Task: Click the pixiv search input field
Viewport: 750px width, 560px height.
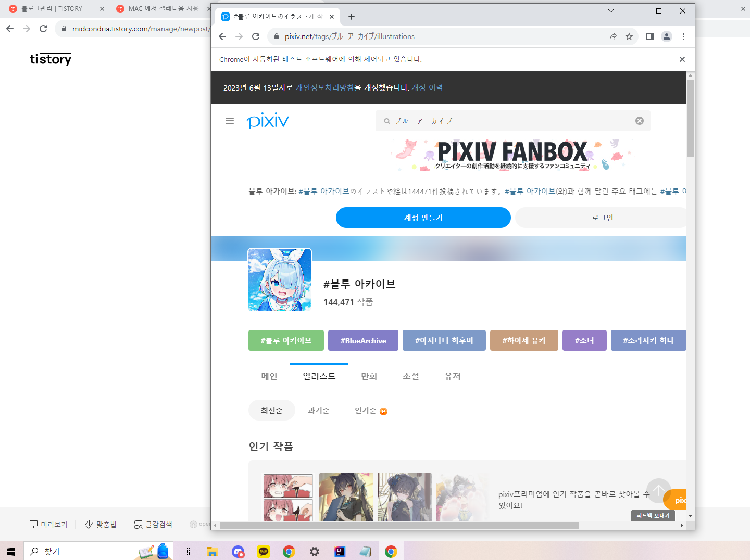Action: click(x=513, y=121)
